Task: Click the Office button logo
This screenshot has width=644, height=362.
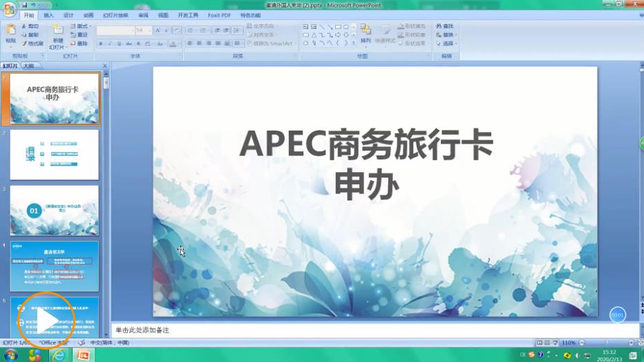Action: pos(9,8)
